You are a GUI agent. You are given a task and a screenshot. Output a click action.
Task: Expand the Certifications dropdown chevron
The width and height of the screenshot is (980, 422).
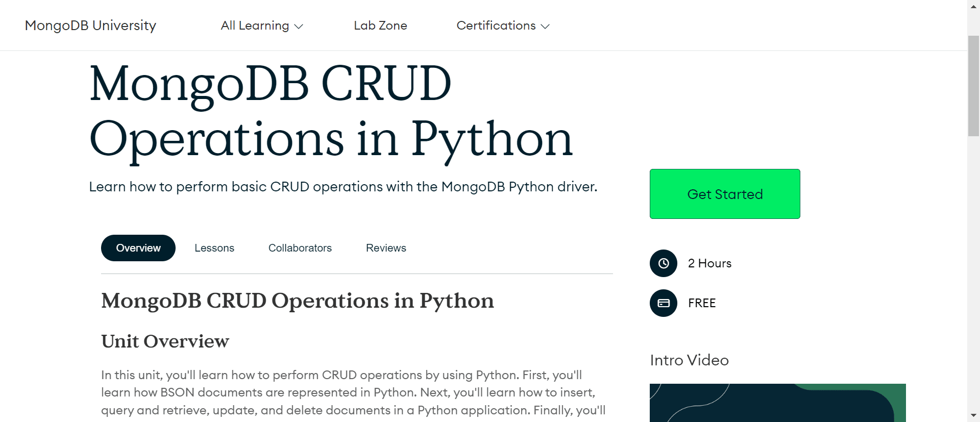pyautogui.click(x=545, y=27)
